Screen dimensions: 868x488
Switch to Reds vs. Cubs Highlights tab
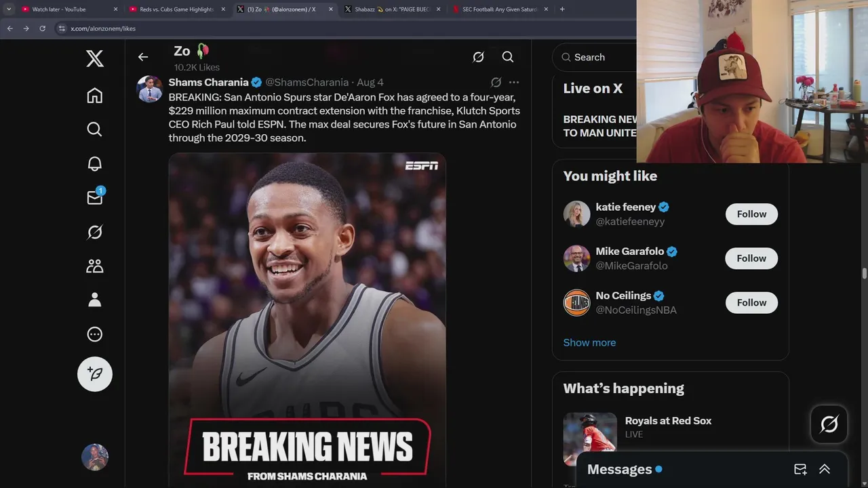(x=177, y=9)
